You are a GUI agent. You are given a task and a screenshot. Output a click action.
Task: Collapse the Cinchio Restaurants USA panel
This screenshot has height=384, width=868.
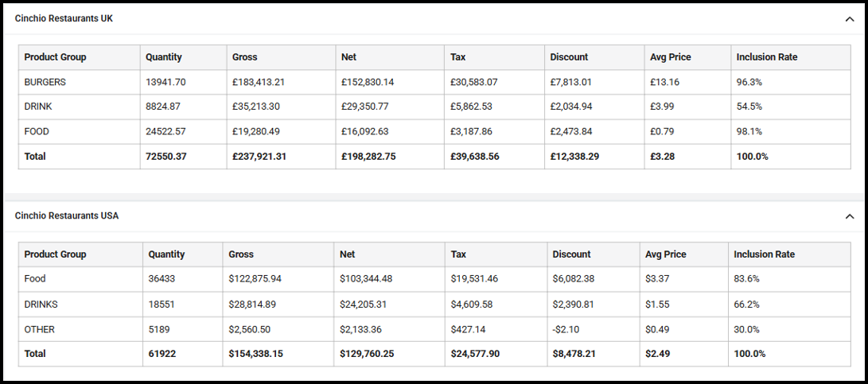coord(849,216)
